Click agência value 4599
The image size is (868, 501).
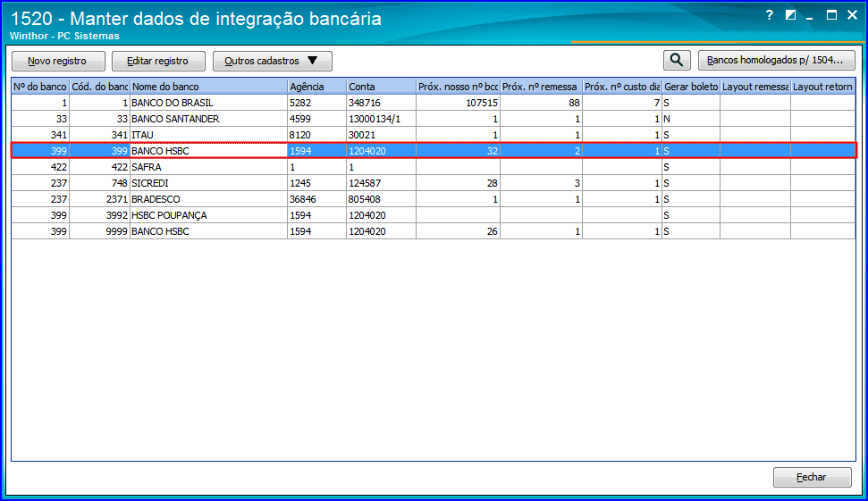(x=300, y=119)
